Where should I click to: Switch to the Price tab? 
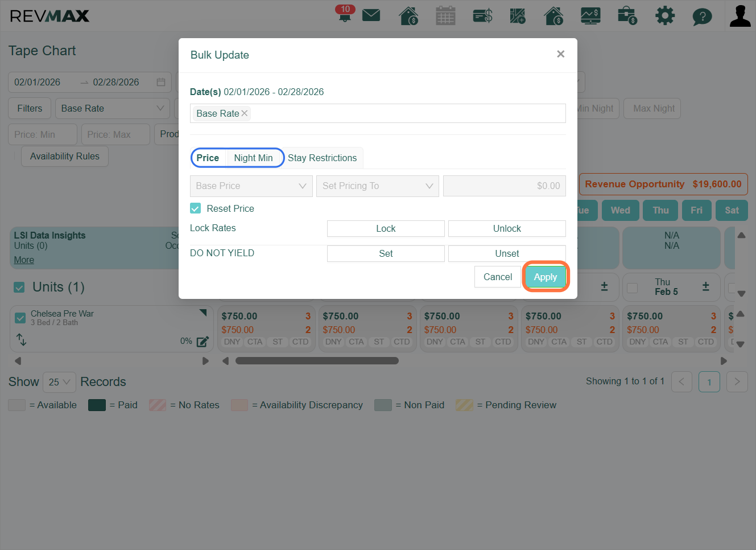click(208, 158)
